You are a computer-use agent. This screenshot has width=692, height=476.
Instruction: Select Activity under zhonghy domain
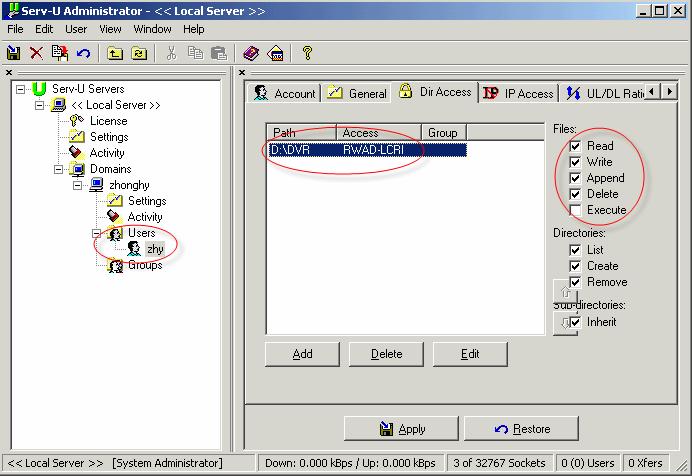click(145, 217)
